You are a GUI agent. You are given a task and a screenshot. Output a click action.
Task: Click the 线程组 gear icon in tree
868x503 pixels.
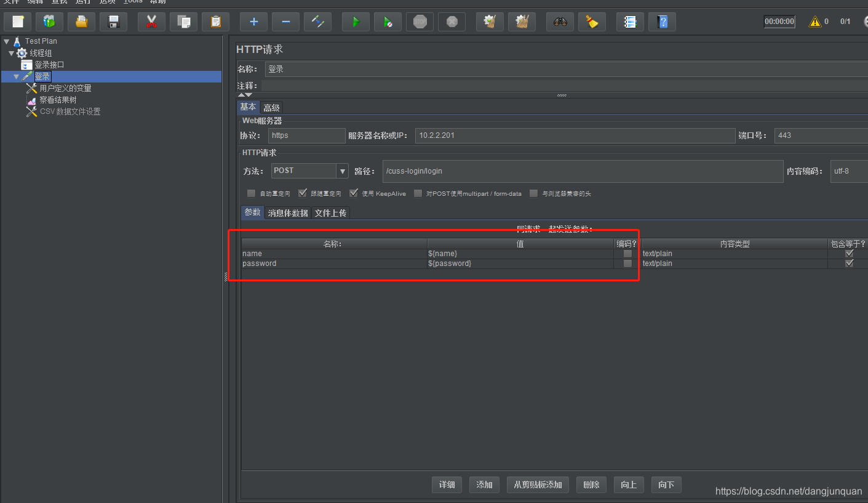point(22,53)
